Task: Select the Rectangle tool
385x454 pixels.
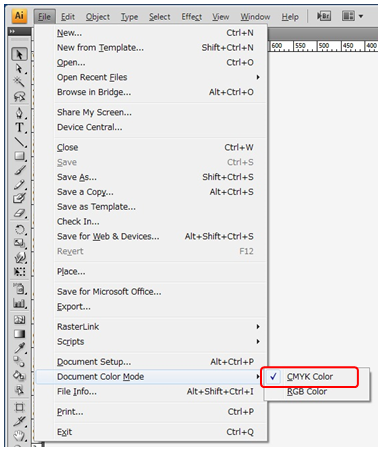Action: (x=19, y=156)
